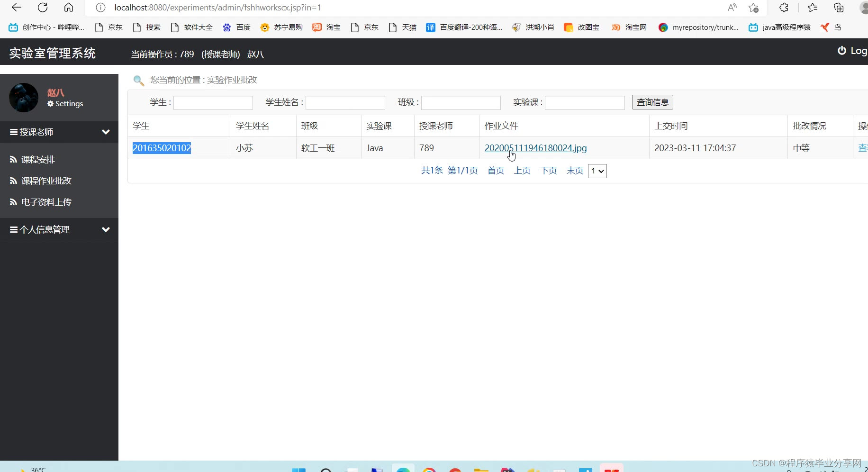The width and height of the screenshot is (868, 472).
Task: Open 百度 bookmark
Action: [x=236, y=27]
